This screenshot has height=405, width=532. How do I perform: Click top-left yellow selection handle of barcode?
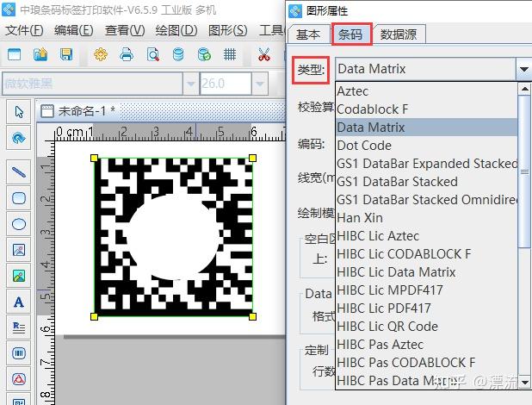tap(95, 158)
